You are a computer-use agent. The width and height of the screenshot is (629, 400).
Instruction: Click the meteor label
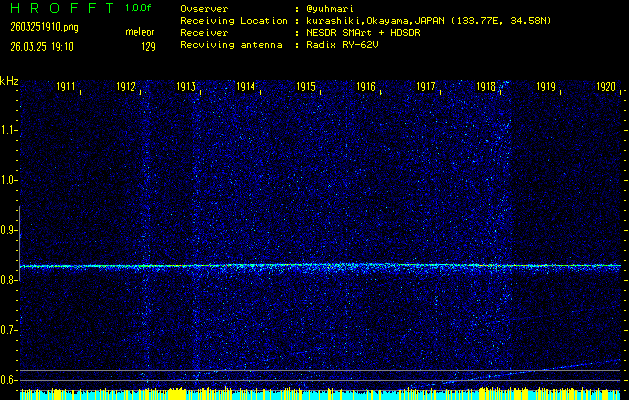[x=140, y=32]
